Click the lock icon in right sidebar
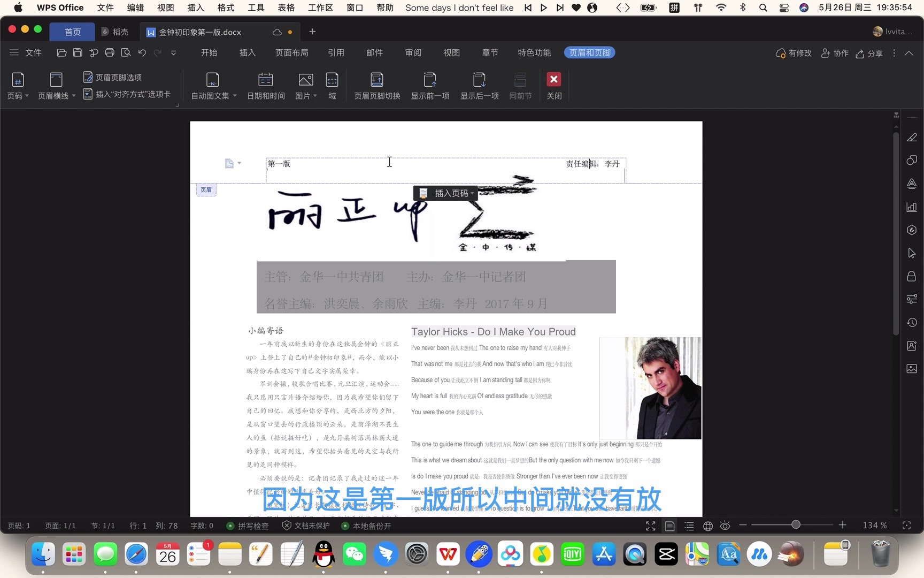Screen dimensions: 924x578 tap(912, 276)
